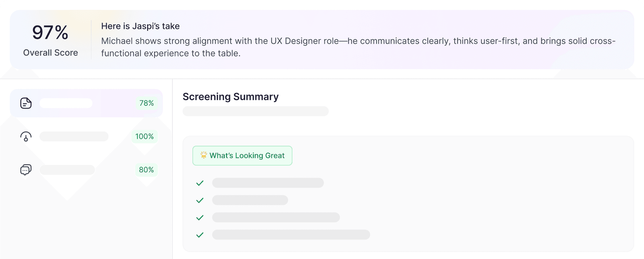Click the first green checkmark under the badge
The image size is (644, 259).
click(x=200, y=183)
